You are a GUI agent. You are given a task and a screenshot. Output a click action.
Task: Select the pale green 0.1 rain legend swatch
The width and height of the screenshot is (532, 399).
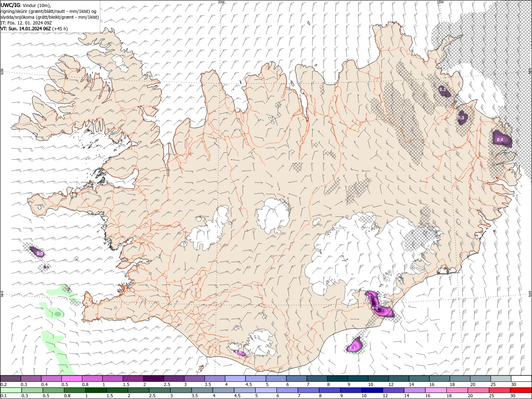coord(11,390)
